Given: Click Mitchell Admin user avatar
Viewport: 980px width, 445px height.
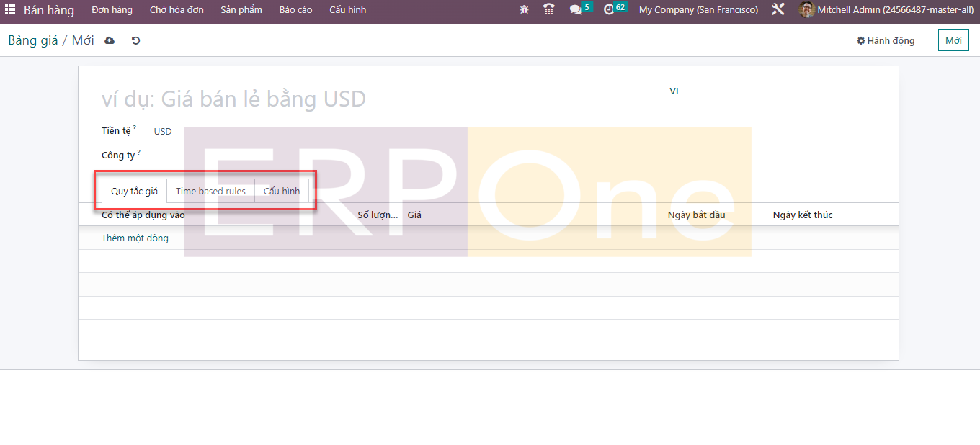Looking at the screenshot, I should [806, 10].
